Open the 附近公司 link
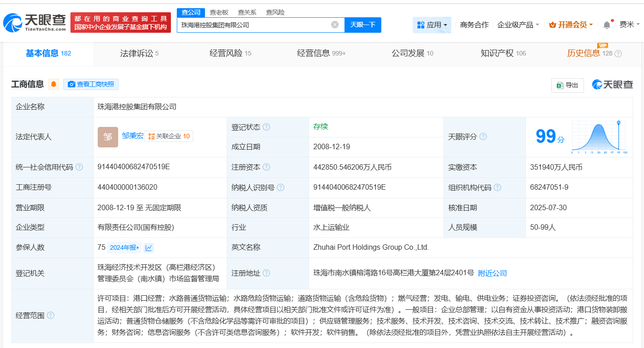The image size is (644, 348). [492, 273]
